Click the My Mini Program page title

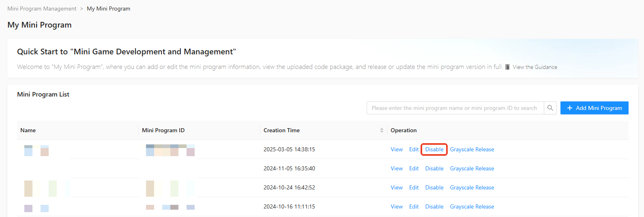pos(39,25)
